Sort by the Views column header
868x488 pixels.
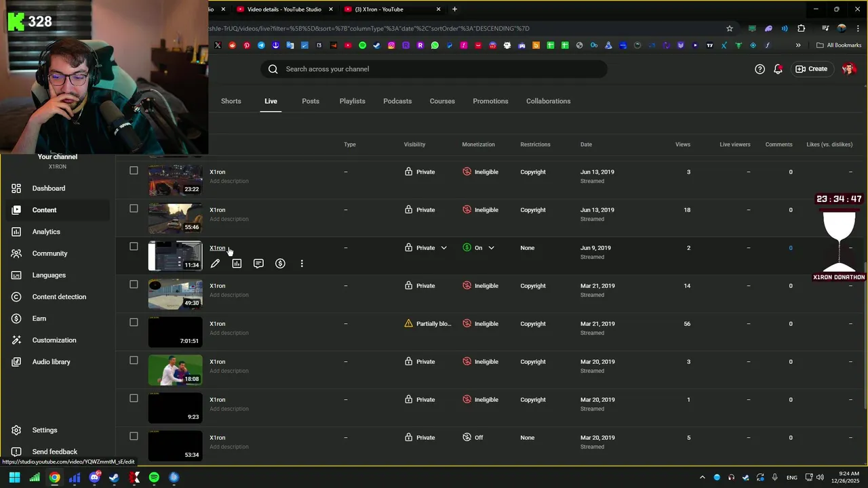tap(682, 144)
